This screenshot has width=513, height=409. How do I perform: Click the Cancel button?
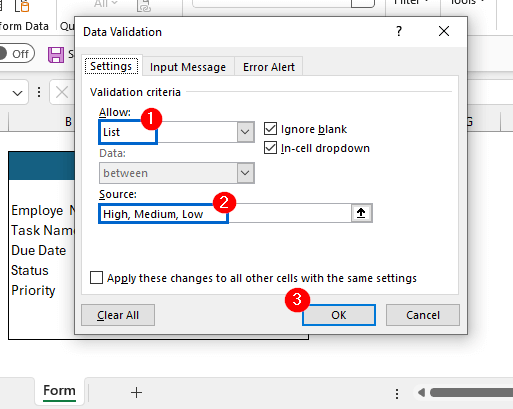tap(423, 315)
